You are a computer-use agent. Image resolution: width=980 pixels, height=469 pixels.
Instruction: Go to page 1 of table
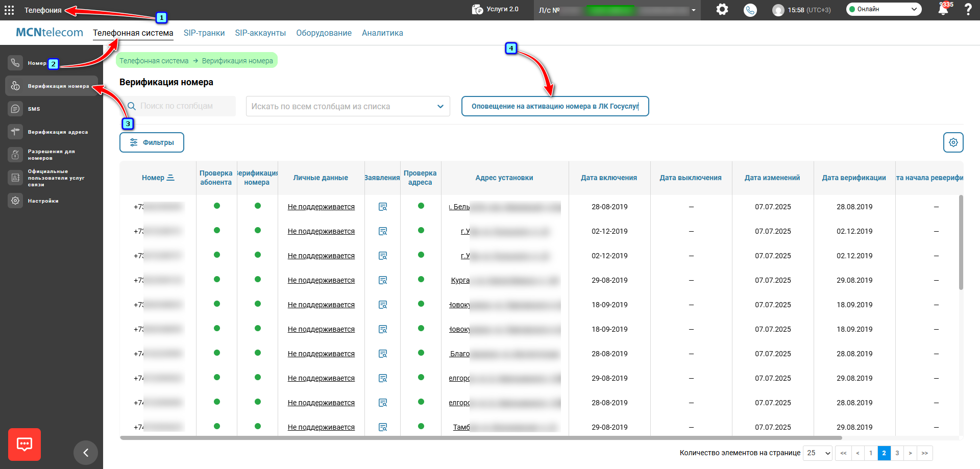[x=871, y=453]
